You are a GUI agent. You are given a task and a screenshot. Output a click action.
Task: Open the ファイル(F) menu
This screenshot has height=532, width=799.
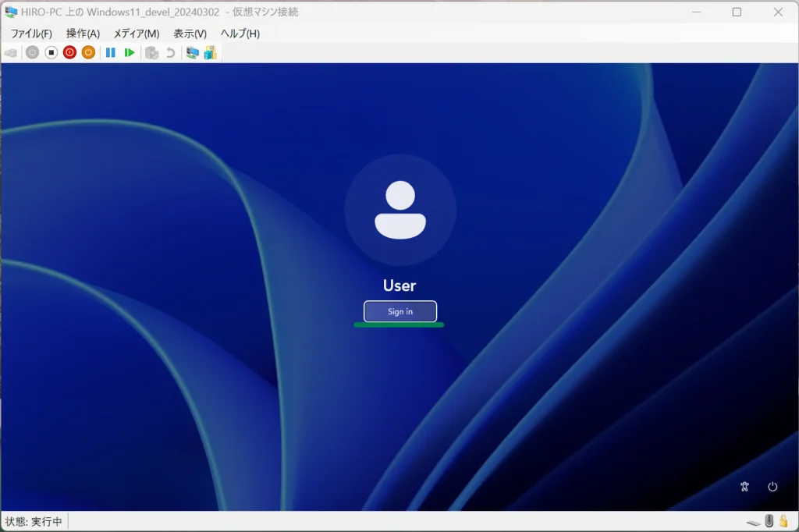(x=31, y=34)
